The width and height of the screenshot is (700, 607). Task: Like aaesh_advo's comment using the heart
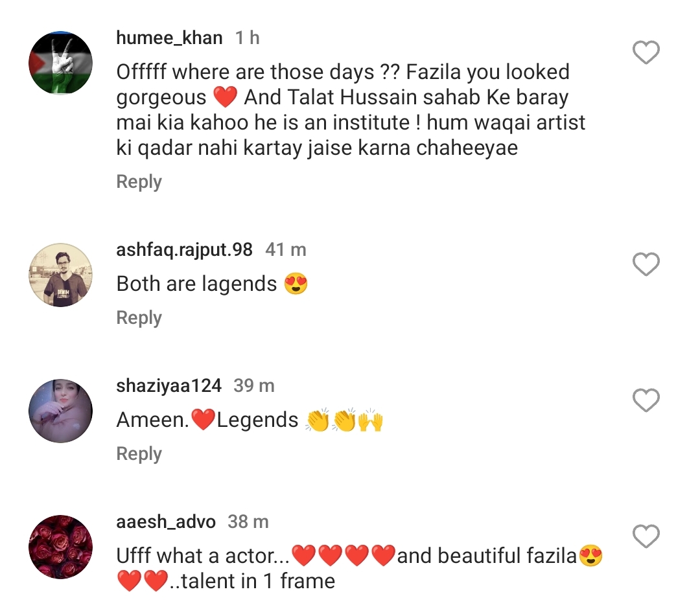point(646,536)
